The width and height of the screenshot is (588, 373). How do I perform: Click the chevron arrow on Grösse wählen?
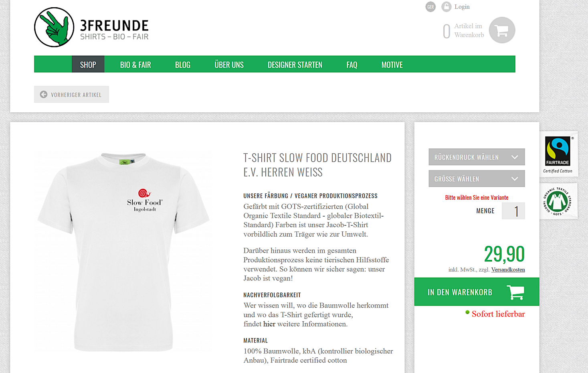click(515, 179)
